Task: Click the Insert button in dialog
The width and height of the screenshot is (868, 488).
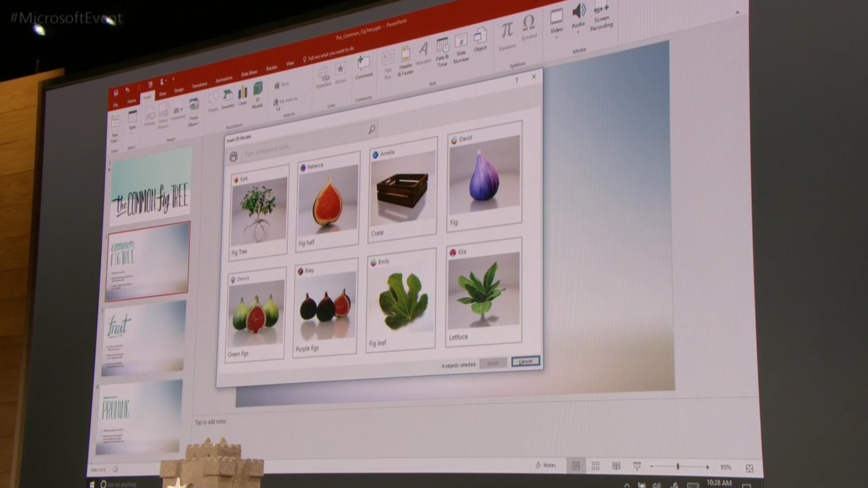Action: click(493, 363)
